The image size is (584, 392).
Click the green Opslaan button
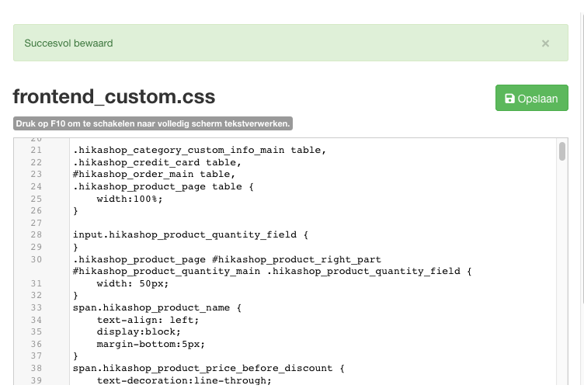[531, 99]
